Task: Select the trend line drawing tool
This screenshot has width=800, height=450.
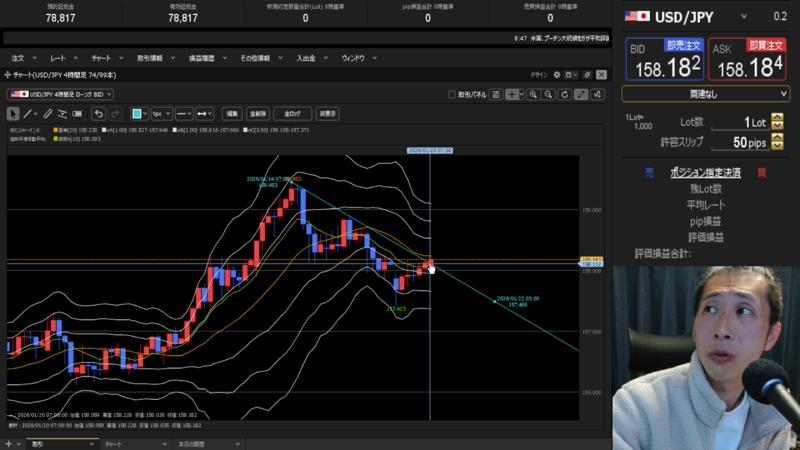Action: pyautogui.click(x=29, y=114)
